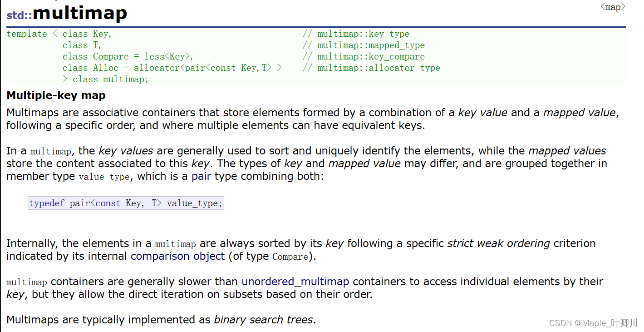Click the 'class Alloc = allocator' template line
The height and width of the screenshot is (332, 644).
[x=172, y=68]
